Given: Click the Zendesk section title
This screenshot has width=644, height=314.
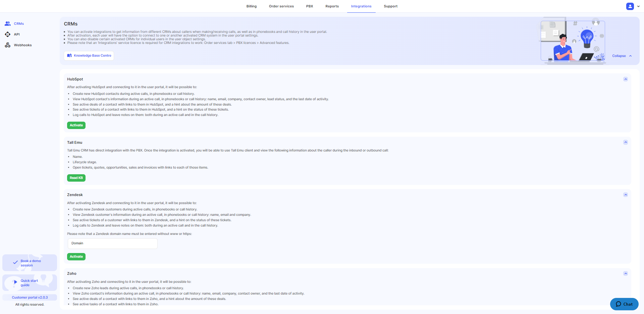Looking at the screenshot, I should tap(75, 195).
